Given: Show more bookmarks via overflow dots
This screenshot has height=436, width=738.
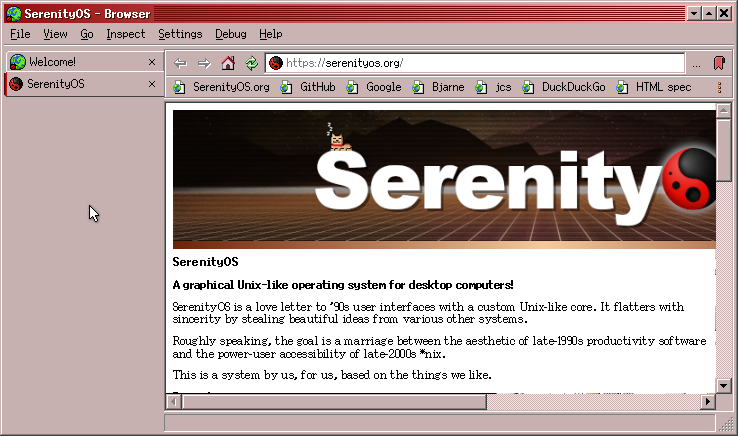Looking at the screenshot, I should [719, 87].
